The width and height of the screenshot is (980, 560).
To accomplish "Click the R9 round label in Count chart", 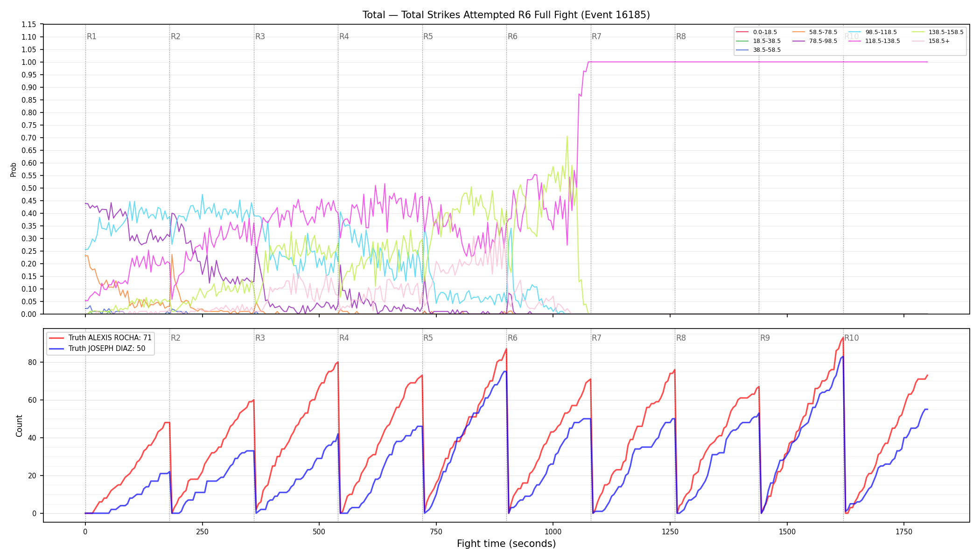I will point(765,338).
